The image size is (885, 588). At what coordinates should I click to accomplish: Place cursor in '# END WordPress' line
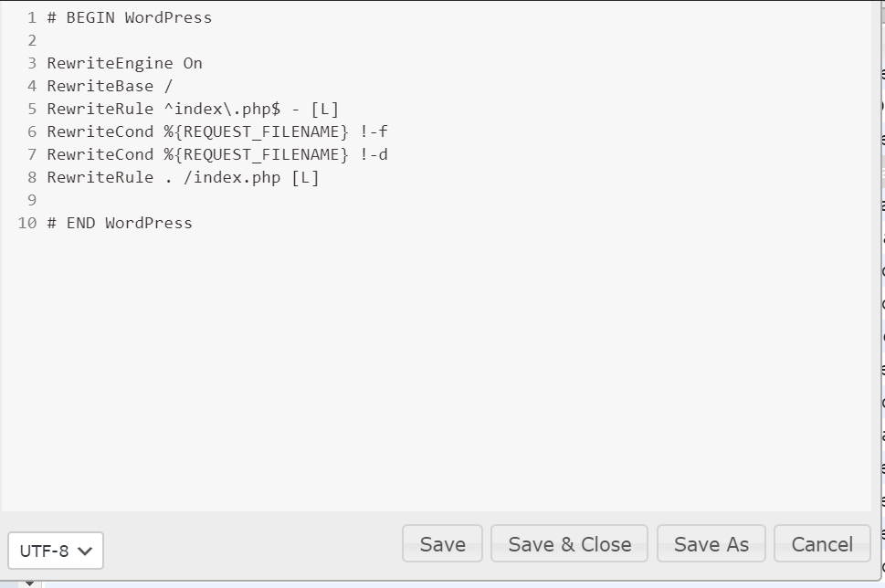pos(120,223)
